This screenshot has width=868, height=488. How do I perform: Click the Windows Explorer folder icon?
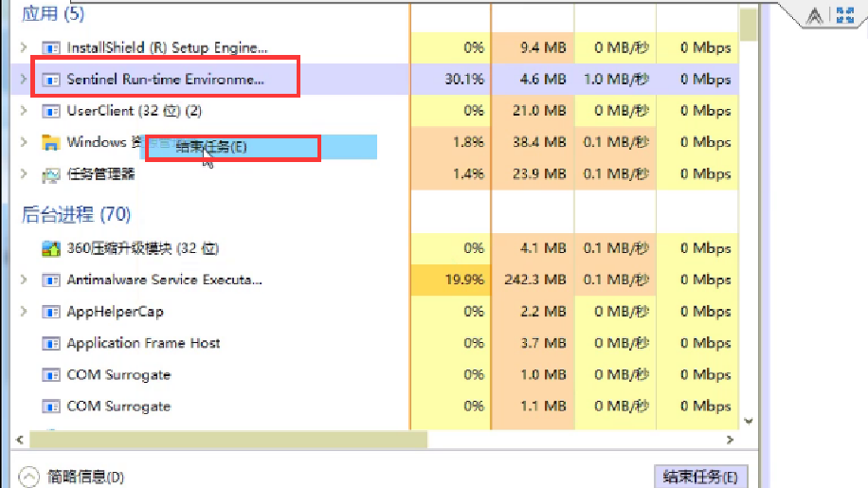[x=51, y=143]
